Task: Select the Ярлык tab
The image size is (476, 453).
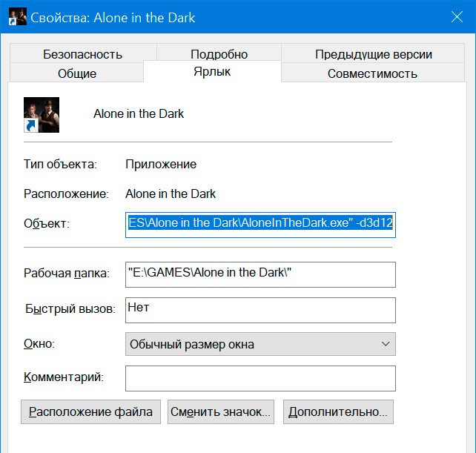Action: click(x=212, y=71)
